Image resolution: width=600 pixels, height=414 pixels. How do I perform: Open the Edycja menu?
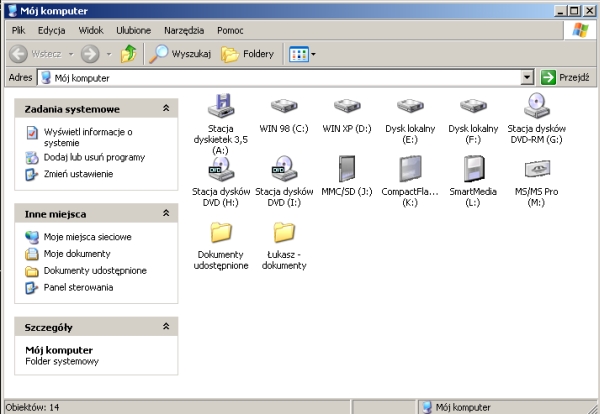point(51,30)
